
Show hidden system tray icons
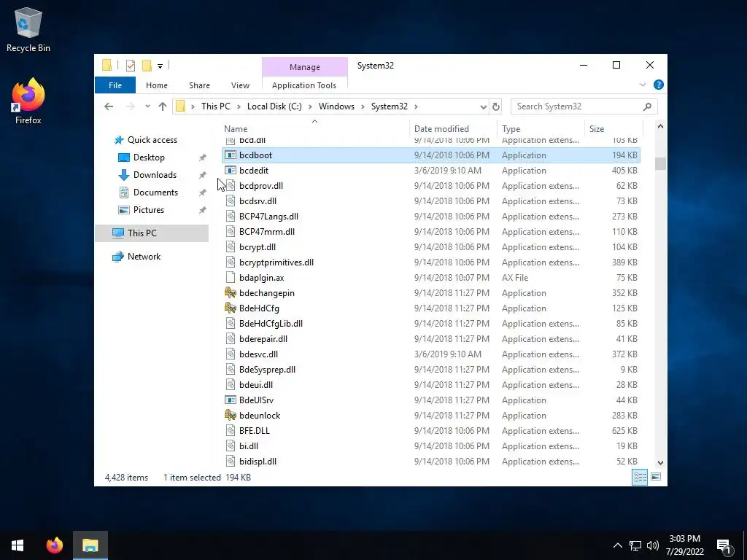pos(617,545)
